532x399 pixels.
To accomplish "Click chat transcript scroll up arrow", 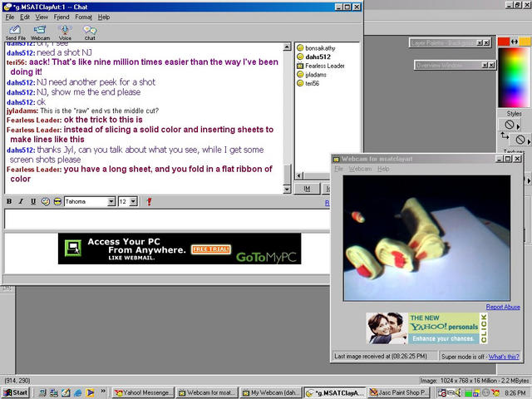I will (x=287, y=47).
